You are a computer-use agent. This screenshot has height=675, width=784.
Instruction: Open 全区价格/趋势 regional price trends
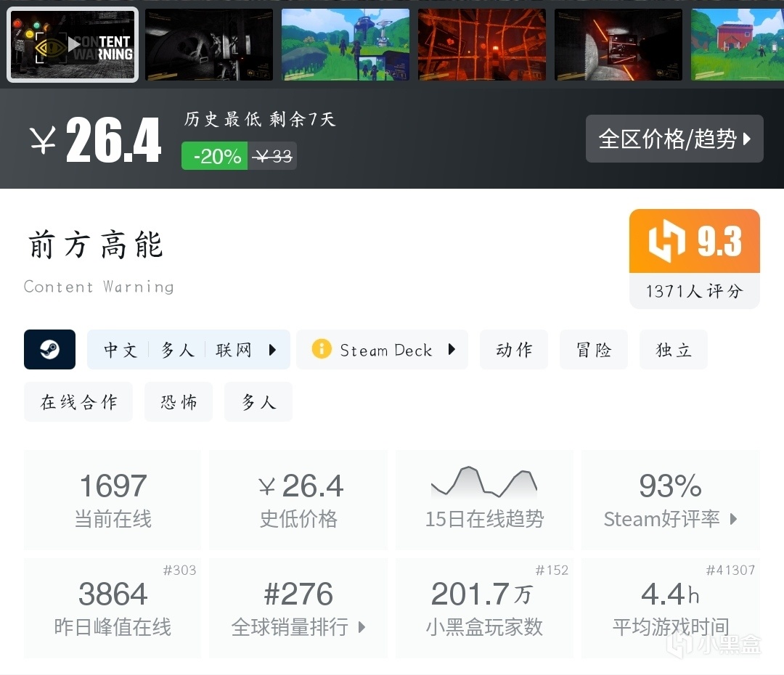point(674,139)
